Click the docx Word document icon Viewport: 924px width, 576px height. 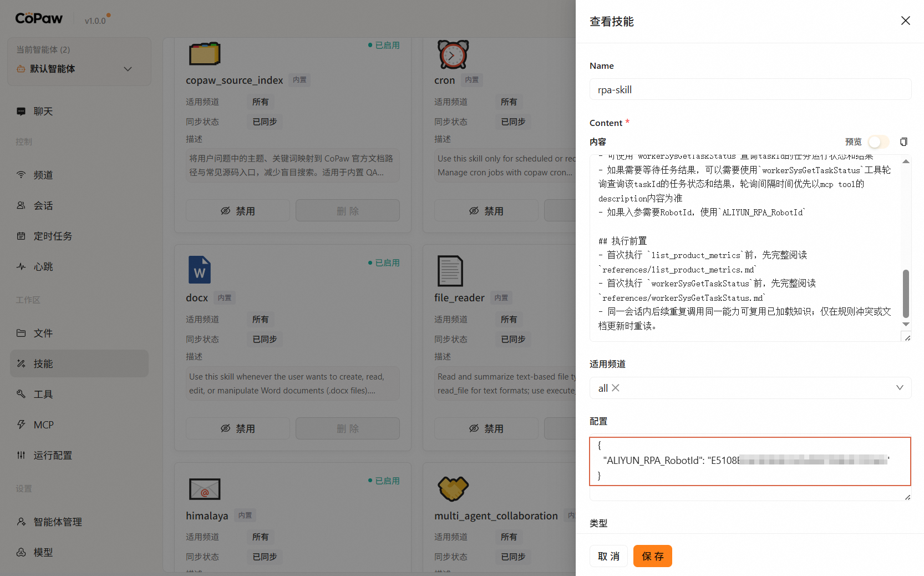click(200, 270)
